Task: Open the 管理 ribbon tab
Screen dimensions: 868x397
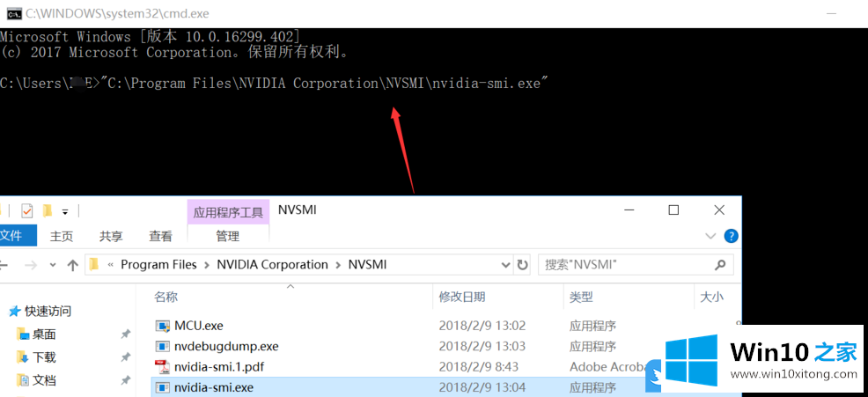Action: tap(227, 237)
